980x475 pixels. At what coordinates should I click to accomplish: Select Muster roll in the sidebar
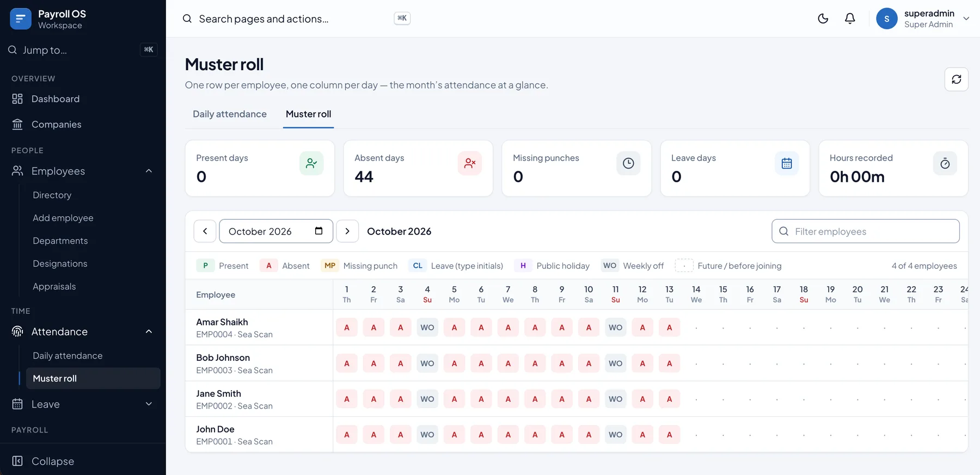click(x=93, y=378)
